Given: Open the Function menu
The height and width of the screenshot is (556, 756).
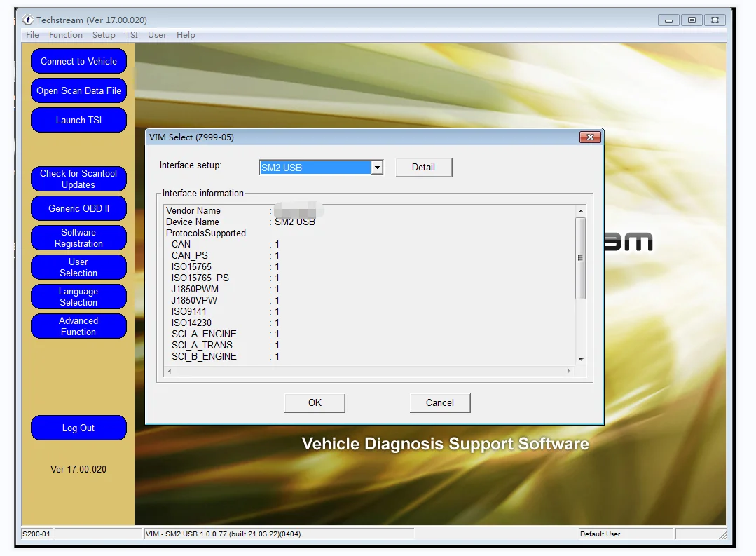Looking at the screenshot, I should 66,35.
